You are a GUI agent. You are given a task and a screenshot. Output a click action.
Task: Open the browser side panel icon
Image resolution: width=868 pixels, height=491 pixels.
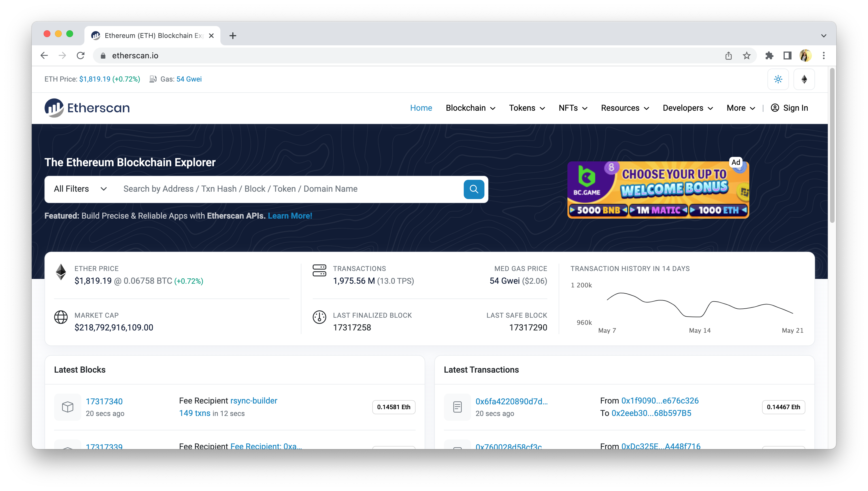pyautogui.click(x=787, y=56)
